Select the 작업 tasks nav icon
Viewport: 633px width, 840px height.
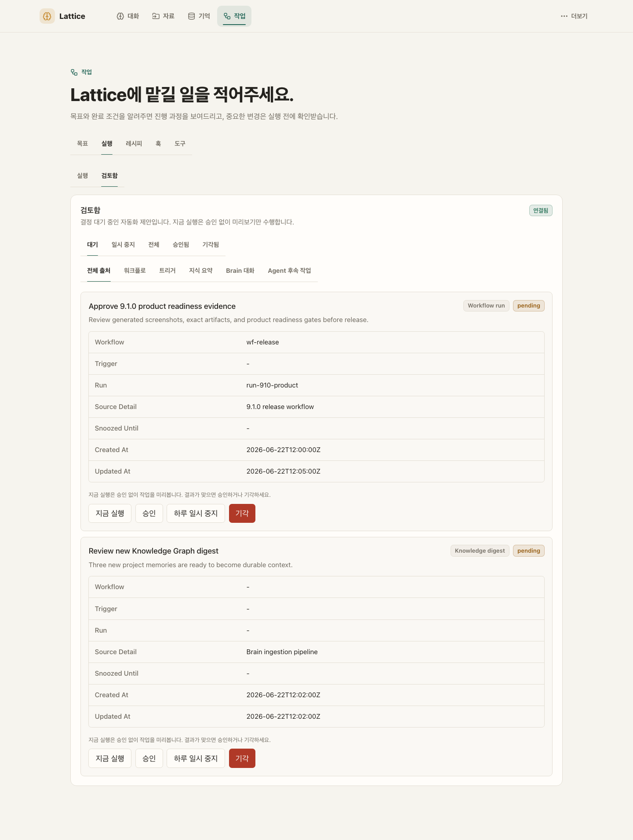pos(227,16)
